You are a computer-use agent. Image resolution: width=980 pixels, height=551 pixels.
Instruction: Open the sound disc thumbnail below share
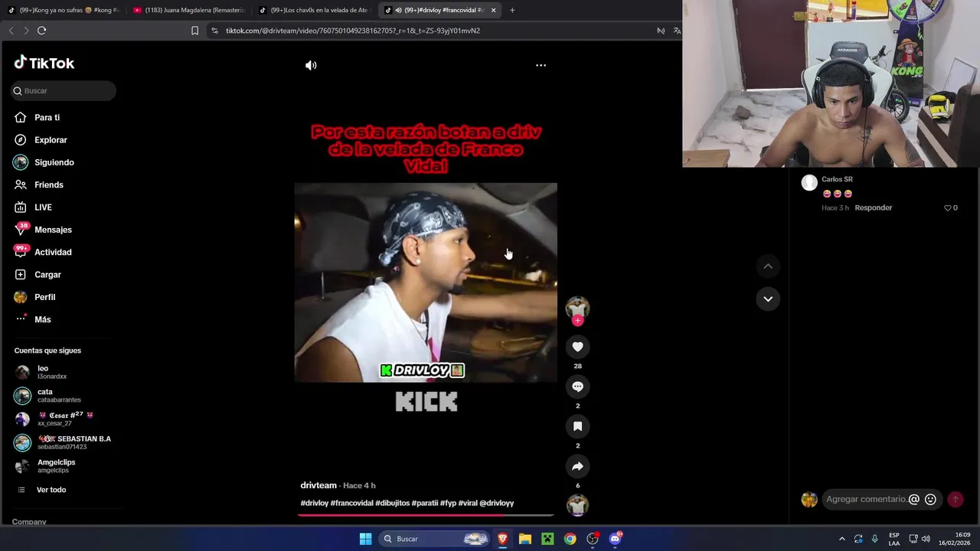pos(577,505)
